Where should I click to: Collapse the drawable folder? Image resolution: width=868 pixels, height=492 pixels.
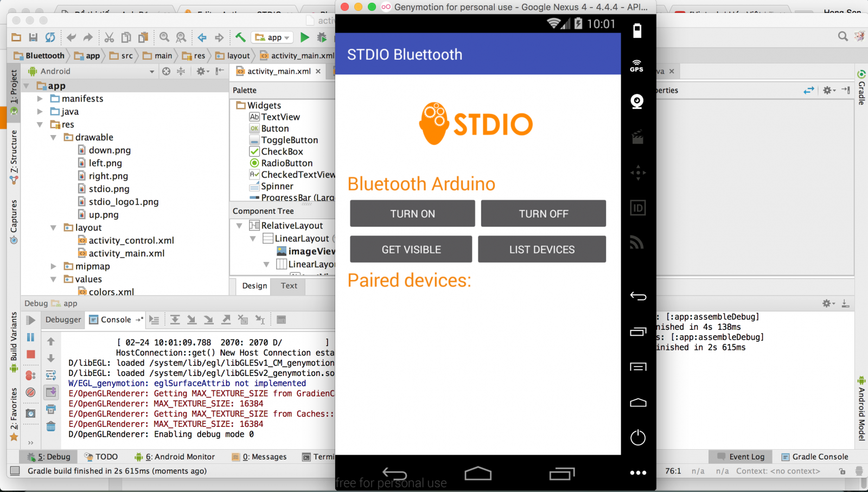point(53,138)
